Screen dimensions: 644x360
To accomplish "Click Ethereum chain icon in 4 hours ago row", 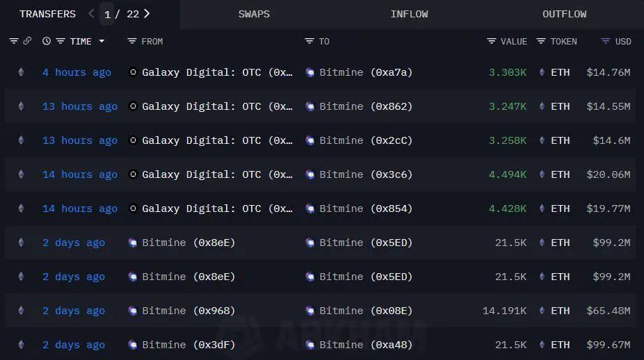I will [21, 73].
